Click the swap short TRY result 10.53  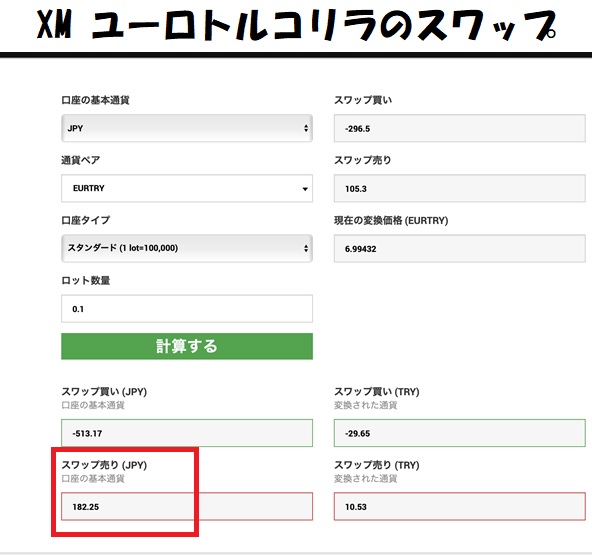459,506
